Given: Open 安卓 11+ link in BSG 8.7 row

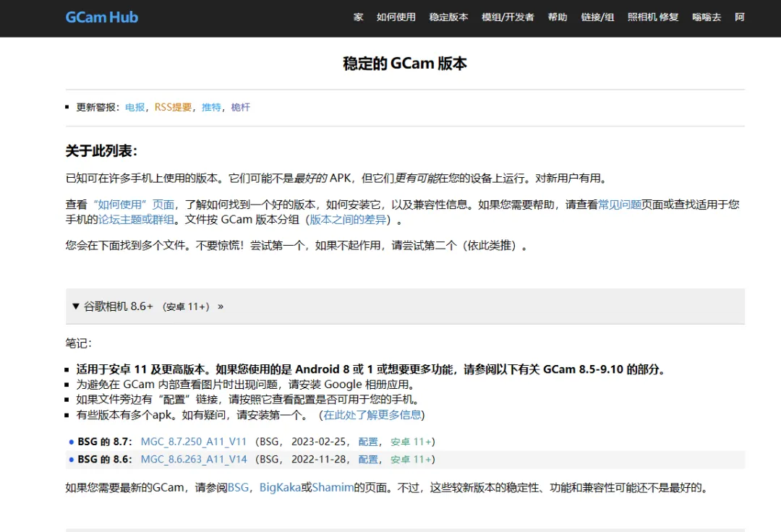Looking at the screenshot, I should 411,442.
